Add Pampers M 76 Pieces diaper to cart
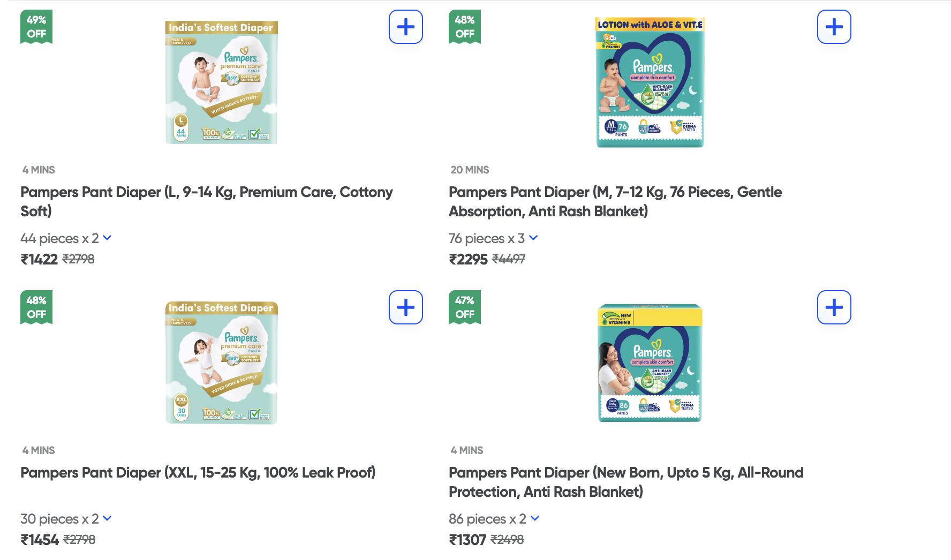This screenshot has height=560, width=951. coord(834,27)
